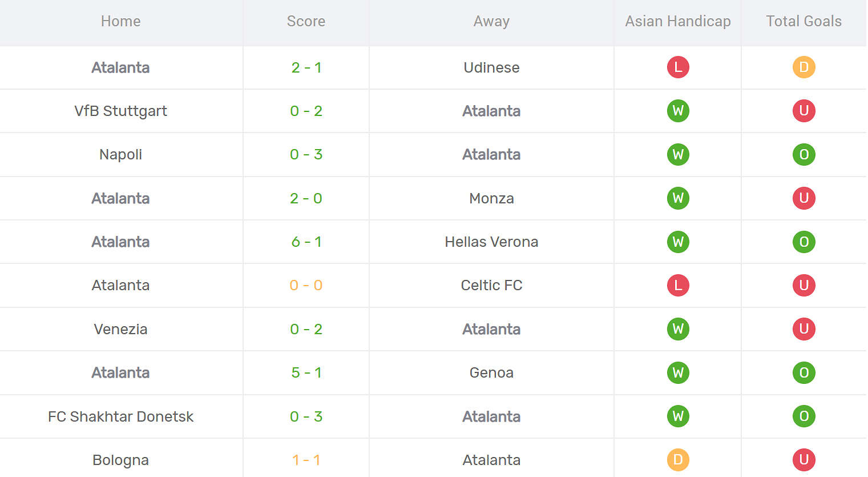Click the FC Shakhtar Donetsk team name
The height and width of the screenshot is (477, 868).
pyautogui.click(x=120, y=416)
